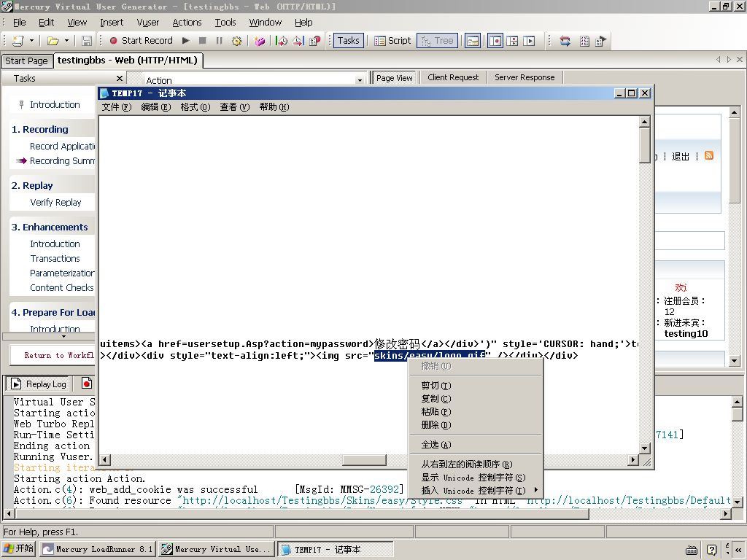Switch to Mercury LoadRunner 8.1 taskbar item
The width and height of the screenshot is (747, 560).
(x=97, y=549)
